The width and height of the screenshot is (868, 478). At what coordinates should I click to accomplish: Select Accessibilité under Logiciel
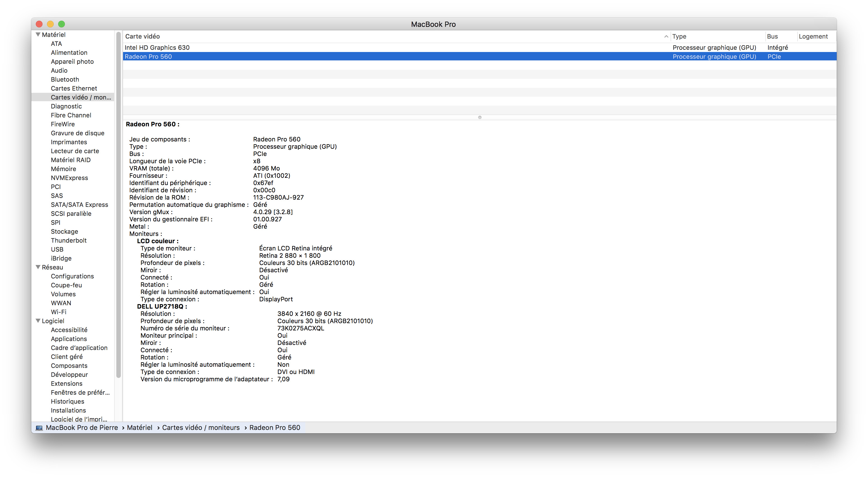69,330
